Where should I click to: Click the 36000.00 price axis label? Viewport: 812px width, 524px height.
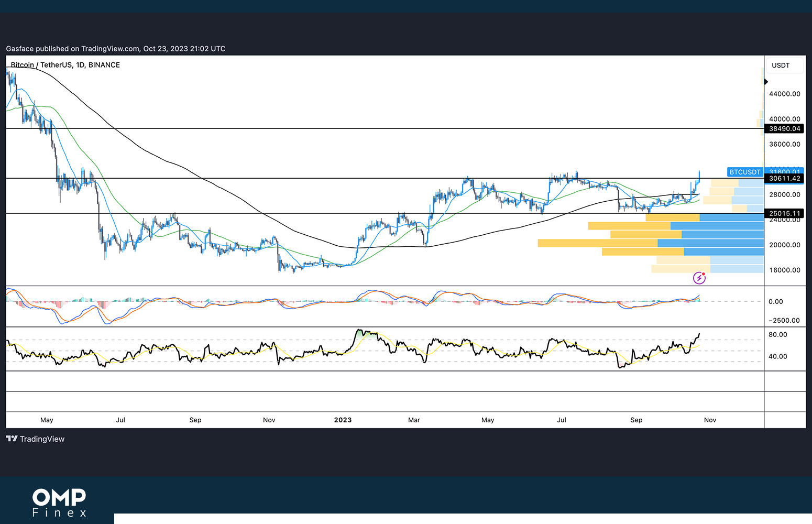coord(784,144)
